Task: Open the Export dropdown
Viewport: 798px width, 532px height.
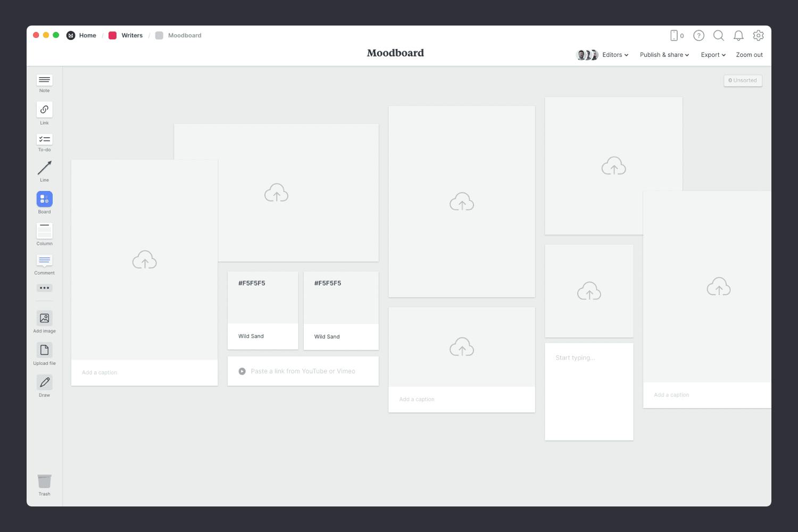Action: [x=713, y=55]
